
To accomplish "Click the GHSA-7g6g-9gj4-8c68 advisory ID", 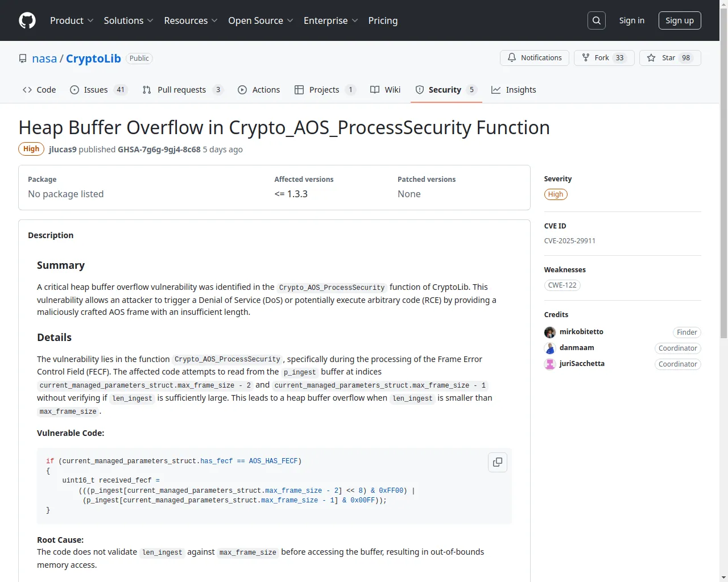I will [x=159, y=149].
